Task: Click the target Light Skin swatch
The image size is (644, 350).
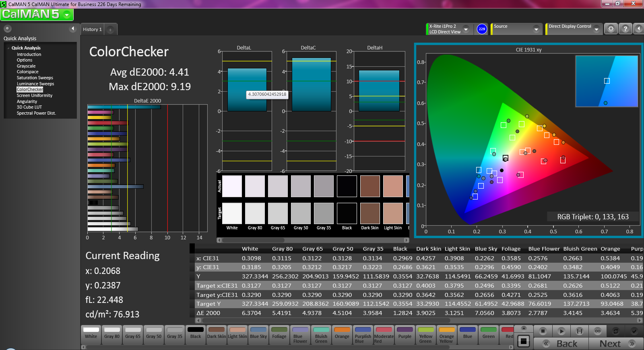Action: tap(393, 213)
